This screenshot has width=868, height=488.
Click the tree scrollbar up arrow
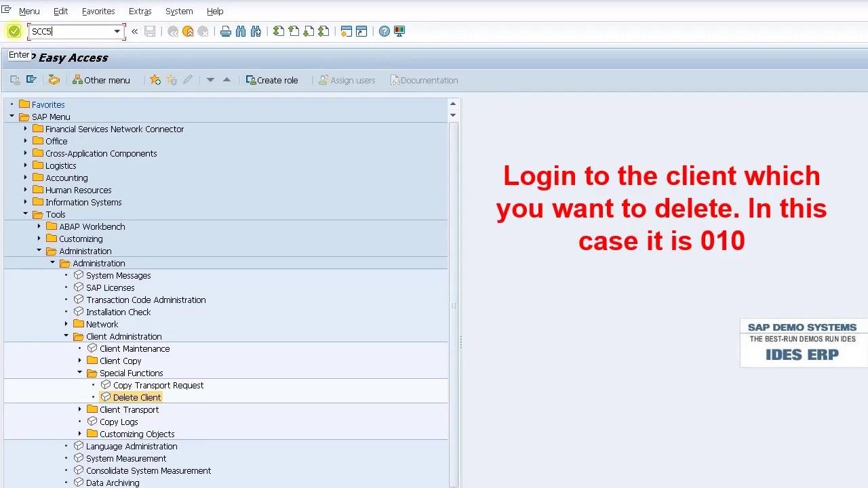(x=453, y=104)
